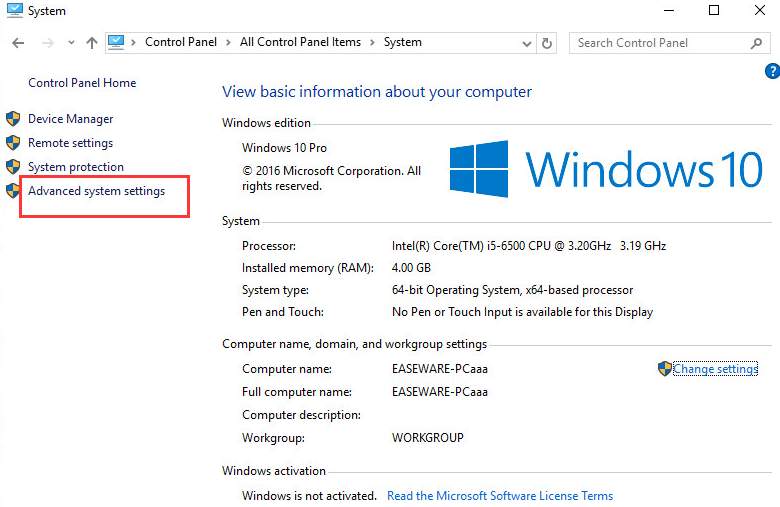Viewport: 780px width, 507px height.
Task: Open Advanced system settings
Action: click(97, 191)
